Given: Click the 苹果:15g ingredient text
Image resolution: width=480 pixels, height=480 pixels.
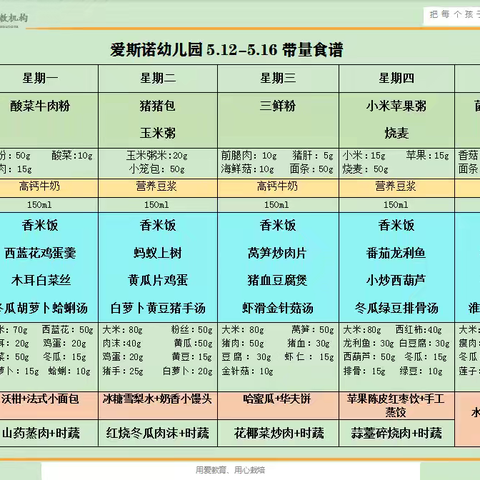Looking at the screenshot, I should (x=428, y=156).
